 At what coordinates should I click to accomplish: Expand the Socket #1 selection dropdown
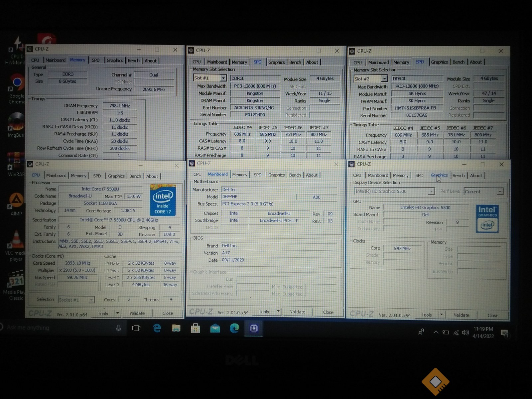pyautogui.click(x=91, y=300)
